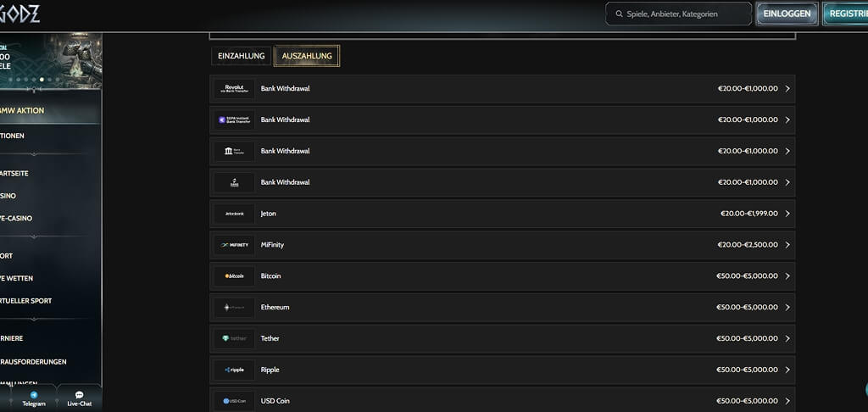This screenshot has height=412, width=868.
Task: Click the Jeton payment method name
Action: coord(269,214)
